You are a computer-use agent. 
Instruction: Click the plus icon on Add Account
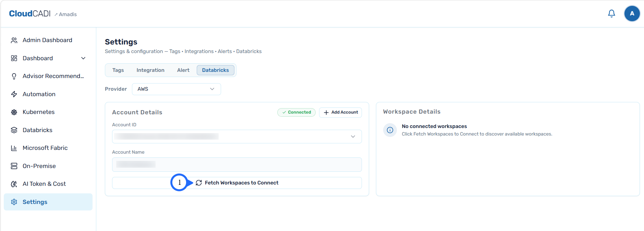click(x=326, y=112)
